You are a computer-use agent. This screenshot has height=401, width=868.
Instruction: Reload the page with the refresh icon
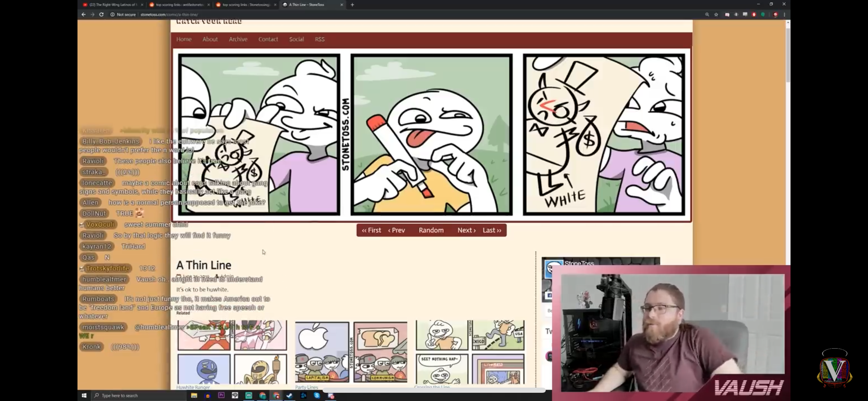coord(101,14)
